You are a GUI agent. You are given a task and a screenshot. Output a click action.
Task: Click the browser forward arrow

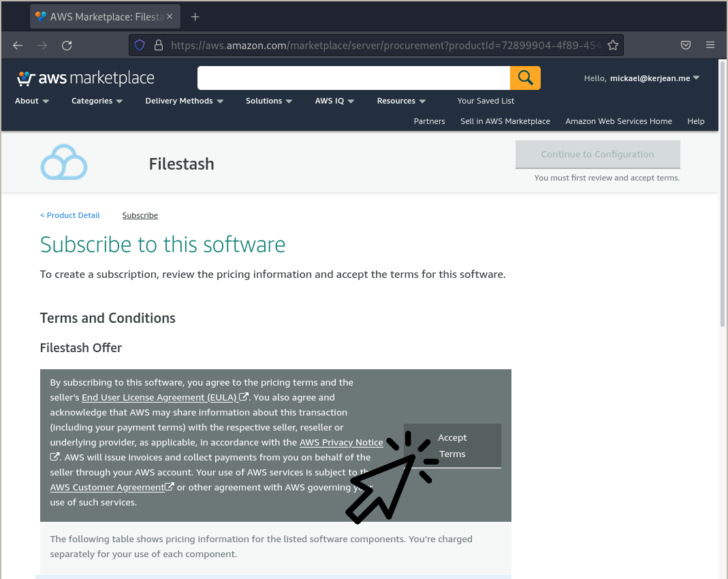click(x=42, y=46)
